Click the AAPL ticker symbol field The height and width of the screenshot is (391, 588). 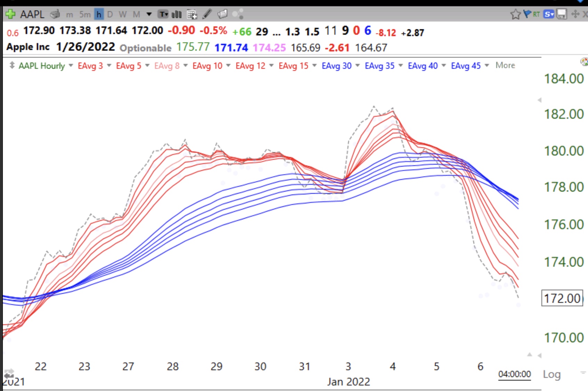pyautogui.click(x=32, y=14)
